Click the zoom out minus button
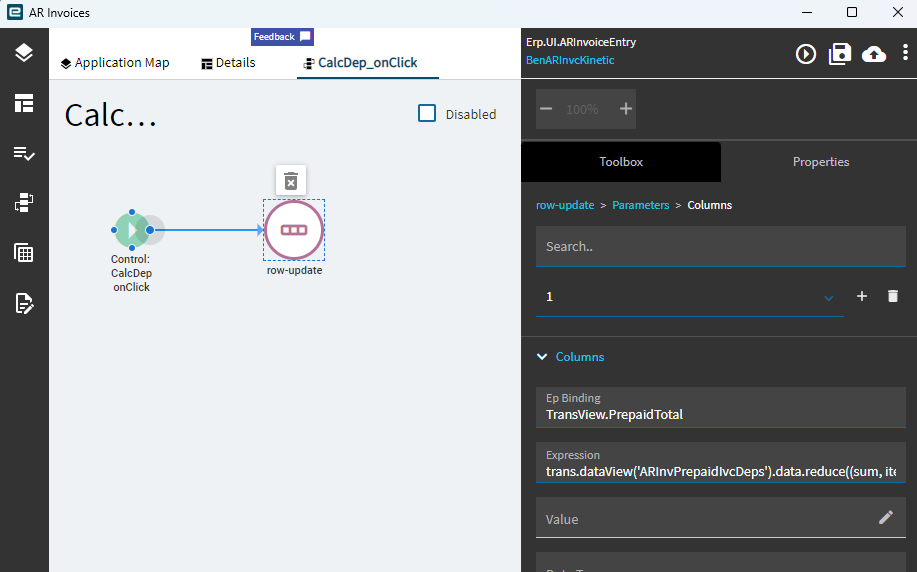 (x=545, y=109)
